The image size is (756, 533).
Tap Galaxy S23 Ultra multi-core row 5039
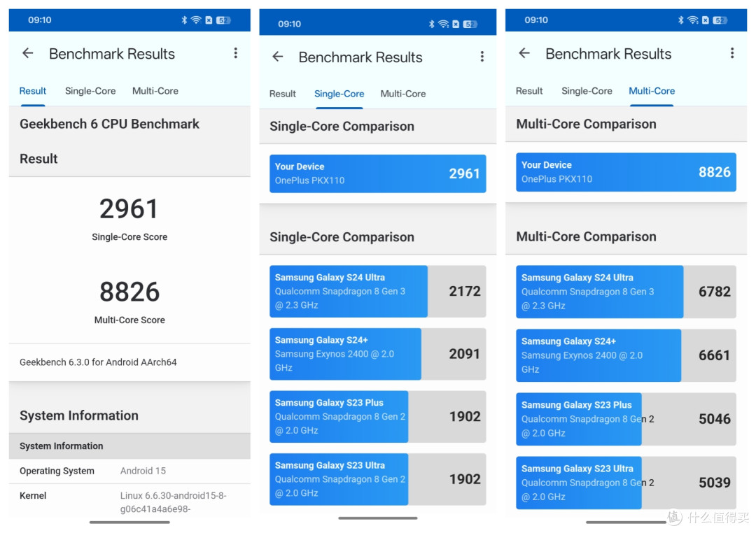point(626,483)
